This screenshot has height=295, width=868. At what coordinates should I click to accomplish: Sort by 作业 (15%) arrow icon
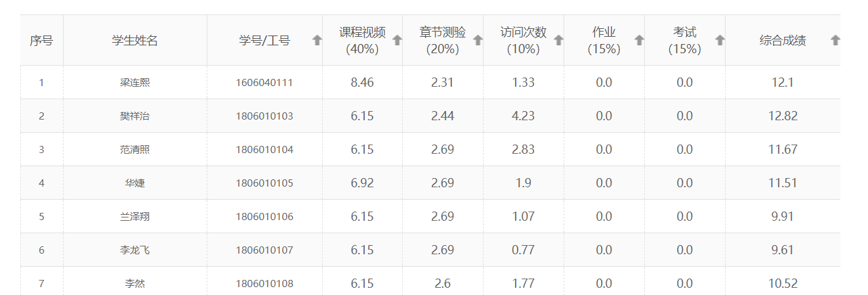tap(639, 40)
